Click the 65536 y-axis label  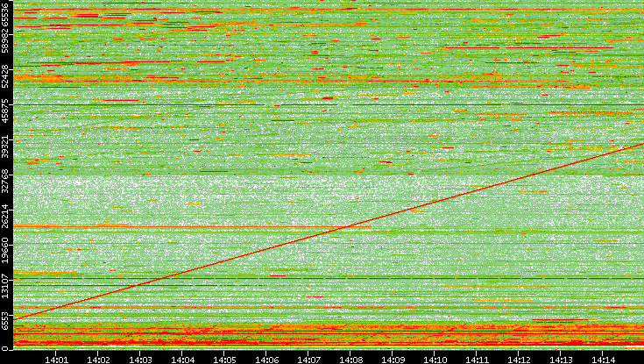point(5,13)
